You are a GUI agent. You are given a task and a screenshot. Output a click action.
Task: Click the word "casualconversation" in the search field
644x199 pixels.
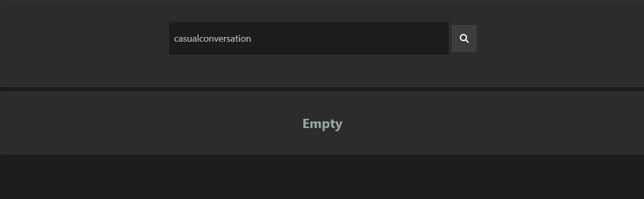point(212,39)
